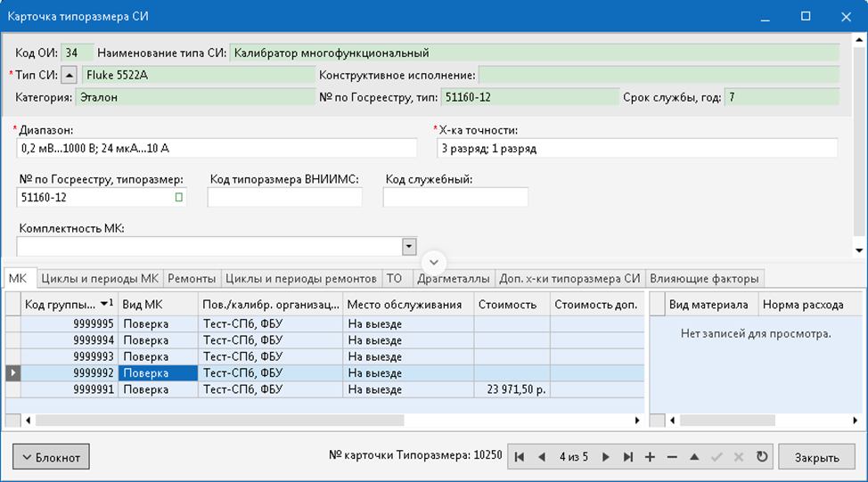Click Стоимость доп. column header
This screenshot has width=868, height=482.
pyautogui.click(x=597, y=305)
